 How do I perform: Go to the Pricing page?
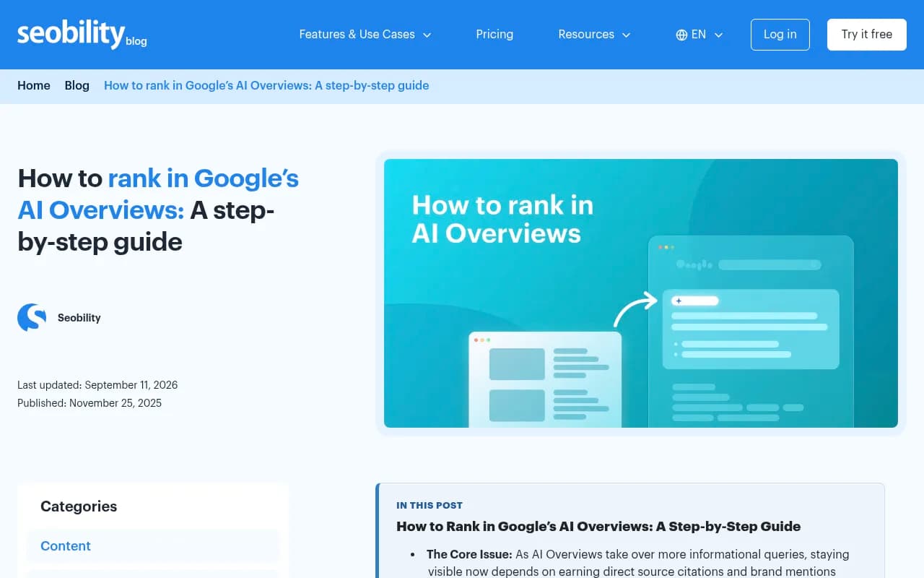(x=494, y=34)
